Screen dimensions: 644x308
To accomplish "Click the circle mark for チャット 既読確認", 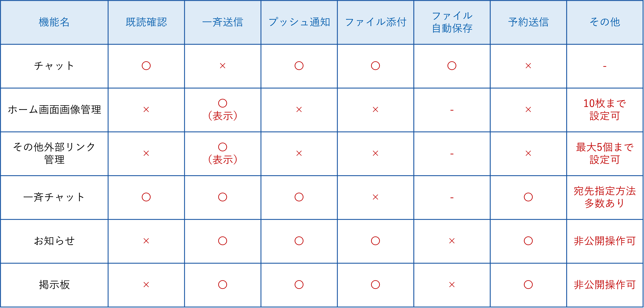I will click(x=146, y=66).
